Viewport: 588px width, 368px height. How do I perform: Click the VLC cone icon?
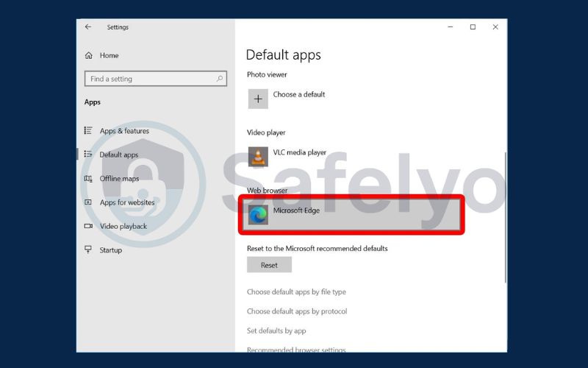[x=258, y=157]
